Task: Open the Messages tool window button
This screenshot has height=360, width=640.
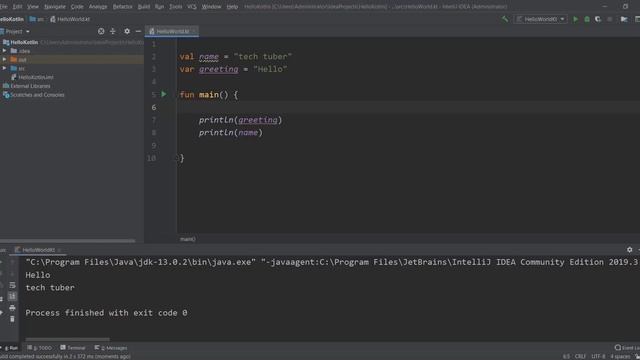Action: (x=111, y=348)
